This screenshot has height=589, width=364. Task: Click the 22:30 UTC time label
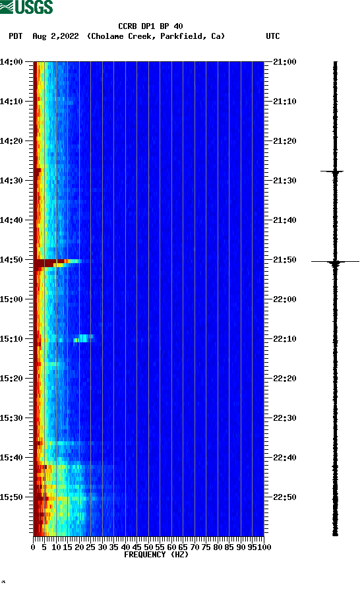point(285,418)
